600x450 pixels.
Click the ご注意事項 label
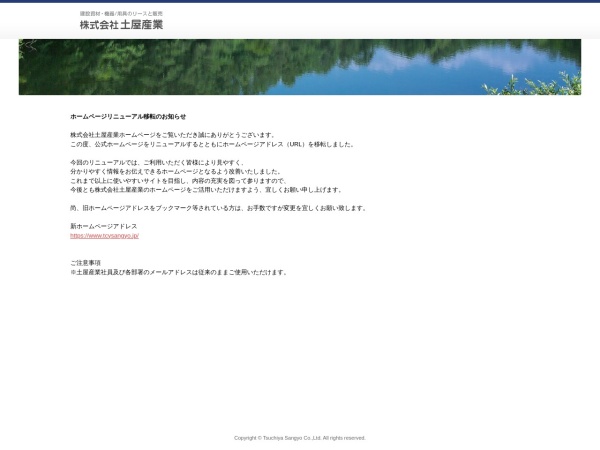coord(85,263)
